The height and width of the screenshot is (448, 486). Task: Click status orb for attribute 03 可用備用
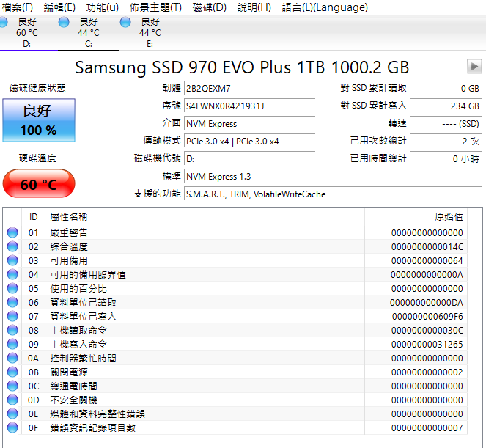coord(12,260)
